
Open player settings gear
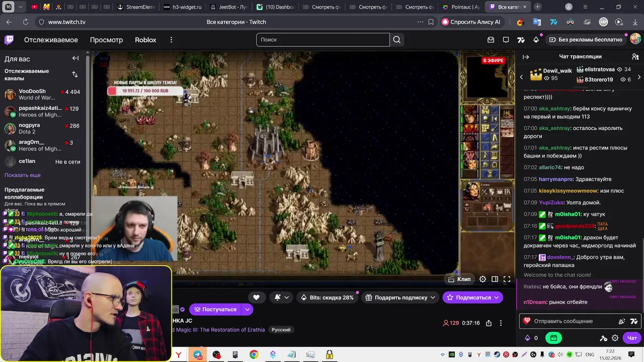(x=482, y=279)
